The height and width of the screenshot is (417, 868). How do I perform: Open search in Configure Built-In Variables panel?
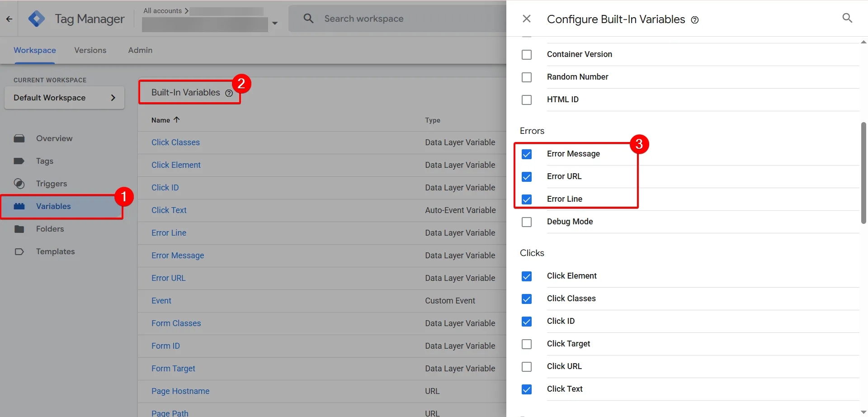847,18
